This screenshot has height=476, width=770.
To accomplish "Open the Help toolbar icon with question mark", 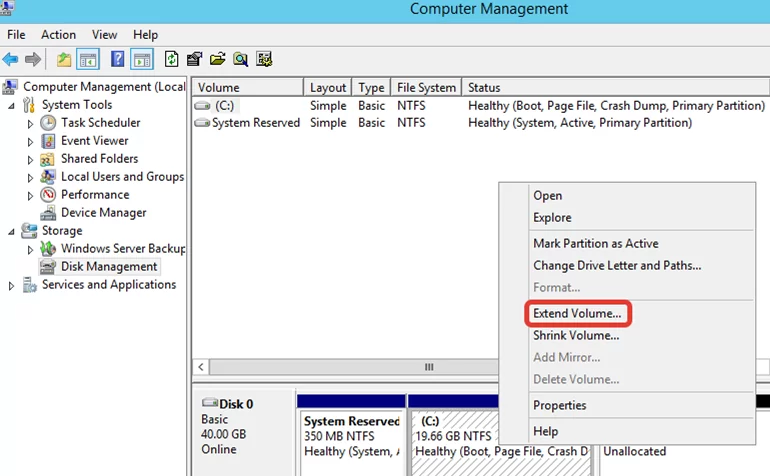I will point(117,59).
